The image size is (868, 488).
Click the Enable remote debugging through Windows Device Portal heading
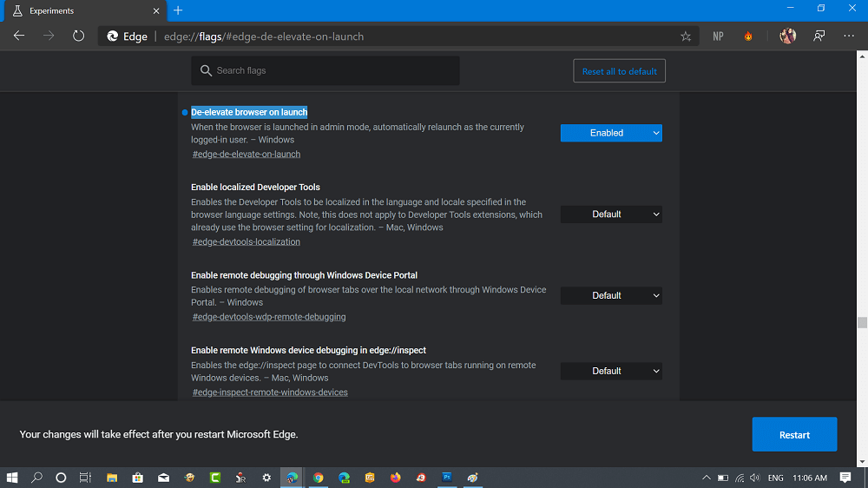click(x=304, y=275)
